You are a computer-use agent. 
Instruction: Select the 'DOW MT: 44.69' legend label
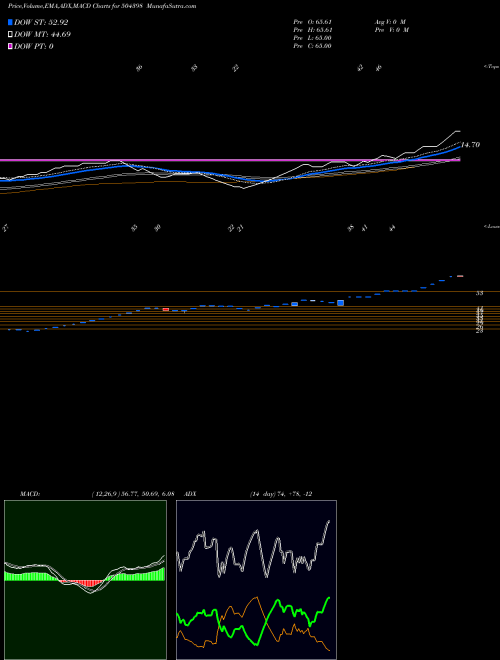43,35
